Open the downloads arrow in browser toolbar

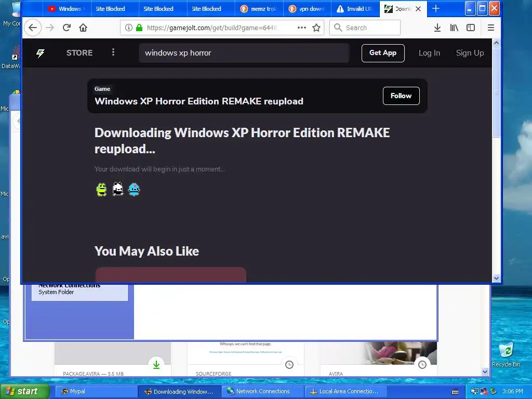coord(437,28)
